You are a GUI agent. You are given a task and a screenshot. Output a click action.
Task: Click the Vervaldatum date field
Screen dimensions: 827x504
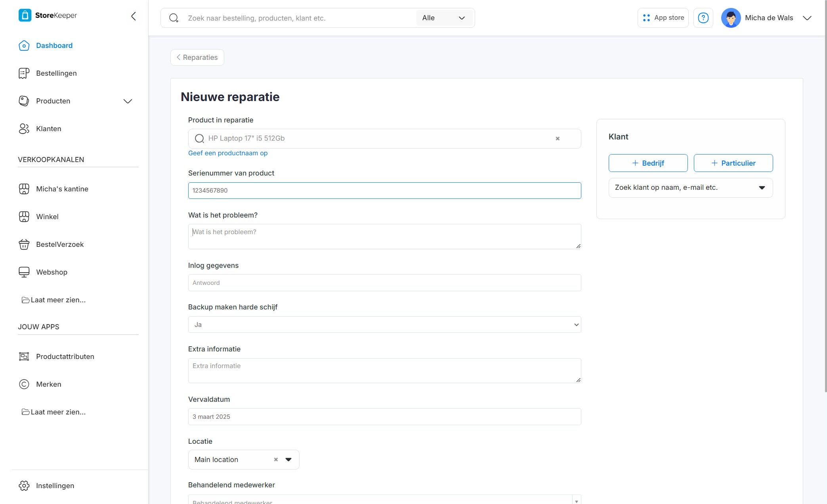(384, 416)
